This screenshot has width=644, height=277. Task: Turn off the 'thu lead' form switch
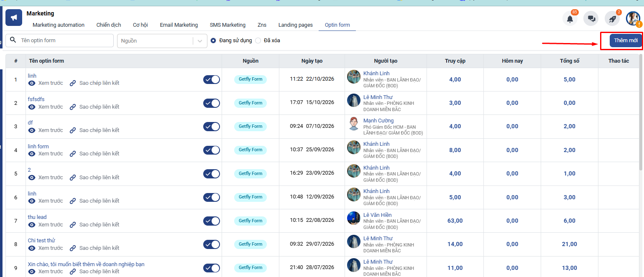pos(212,221)
